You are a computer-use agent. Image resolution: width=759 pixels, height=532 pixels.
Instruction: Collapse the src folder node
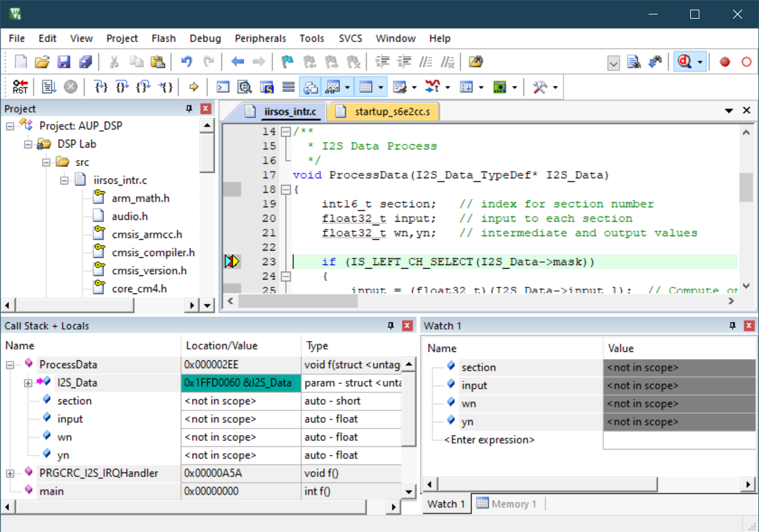pos(46,163)
